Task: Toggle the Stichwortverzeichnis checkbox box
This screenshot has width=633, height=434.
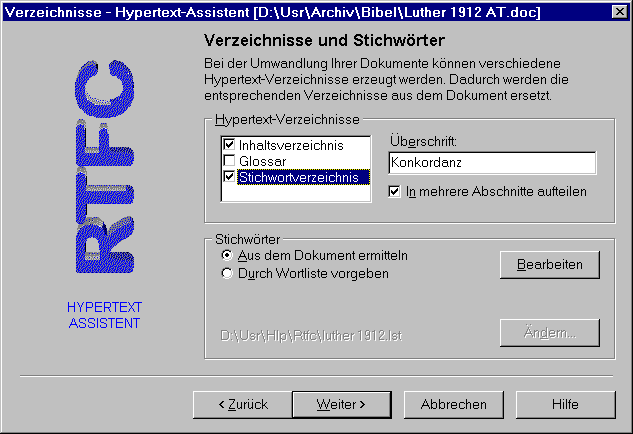Action: tap(229, 177)
